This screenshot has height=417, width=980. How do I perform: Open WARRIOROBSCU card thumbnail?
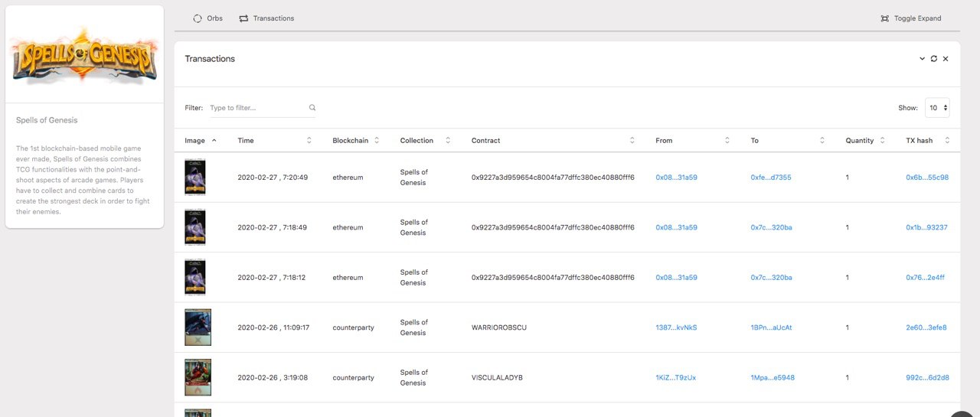pyautogui.click(x=198, y=327)
